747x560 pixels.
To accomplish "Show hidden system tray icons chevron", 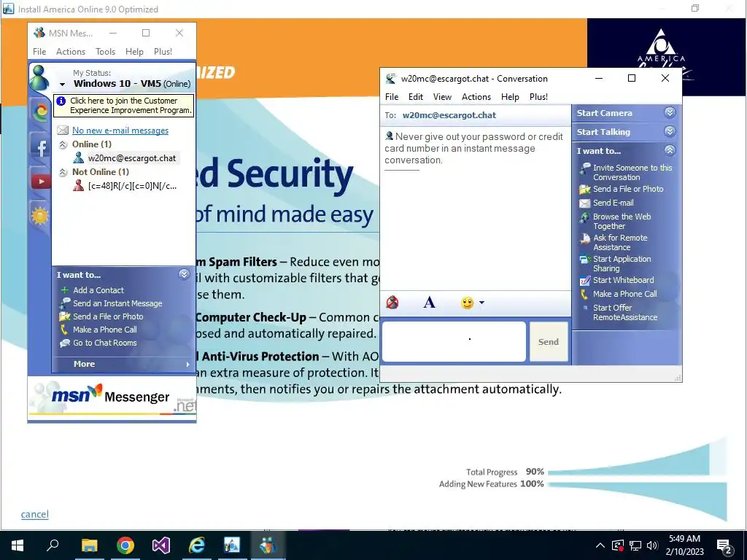I will 600,545.
